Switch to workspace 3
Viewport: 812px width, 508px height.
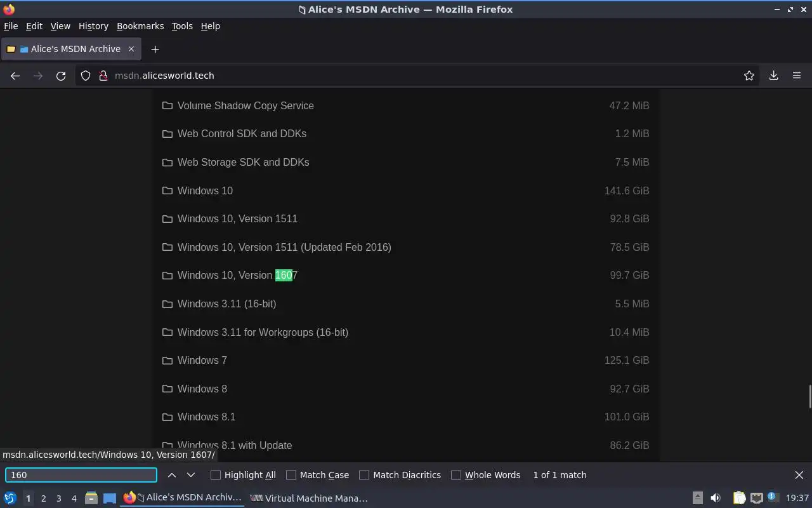[59, 498]
